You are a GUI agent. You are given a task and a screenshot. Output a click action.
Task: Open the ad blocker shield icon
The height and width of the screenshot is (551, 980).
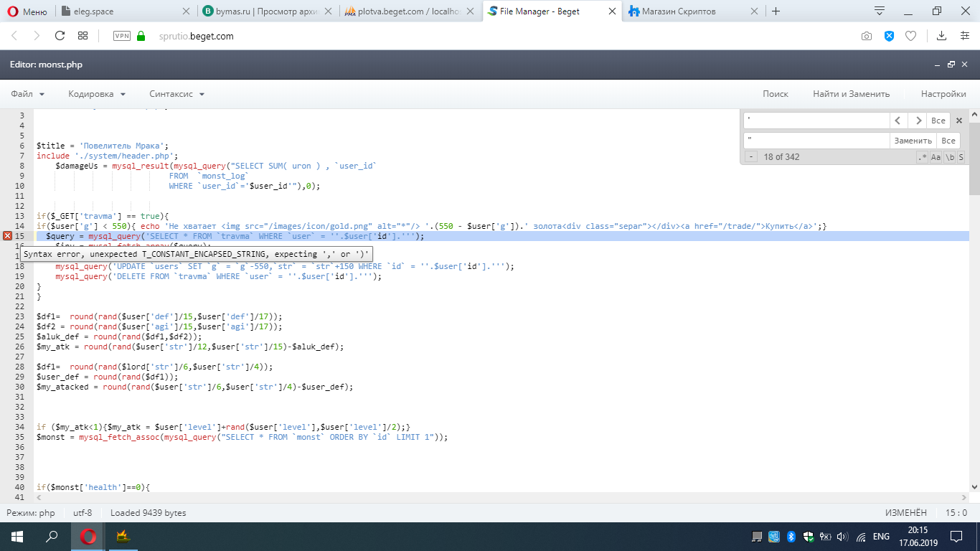(x=889, y=36)
